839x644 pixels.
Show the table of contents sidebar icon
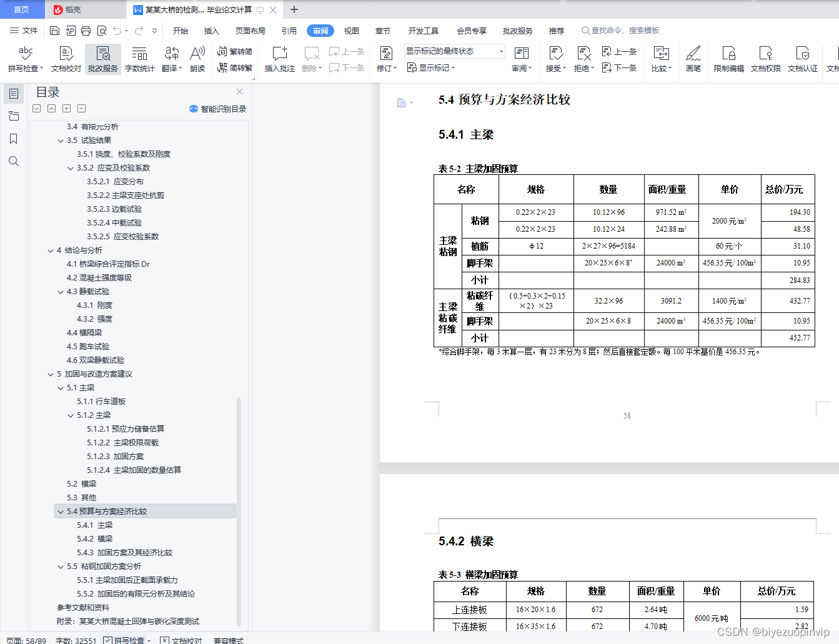(x=14, y=94)
